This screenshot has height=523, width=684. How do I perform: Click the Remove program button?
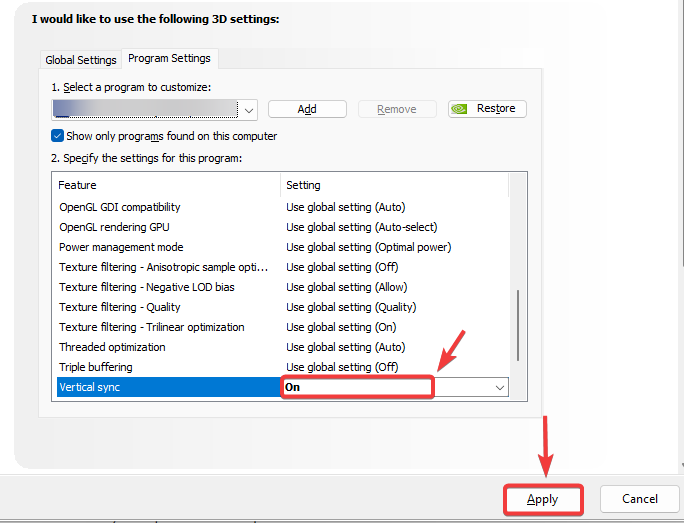click(x=397, y=109)
